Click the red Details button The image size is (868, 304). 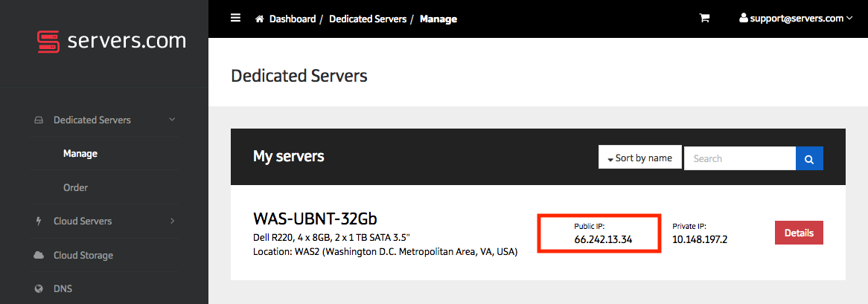coord(799,233)
